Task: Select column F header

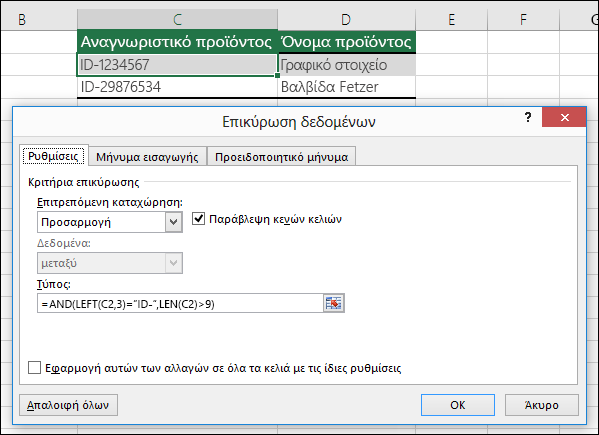Action: click(x=523, y=19)
